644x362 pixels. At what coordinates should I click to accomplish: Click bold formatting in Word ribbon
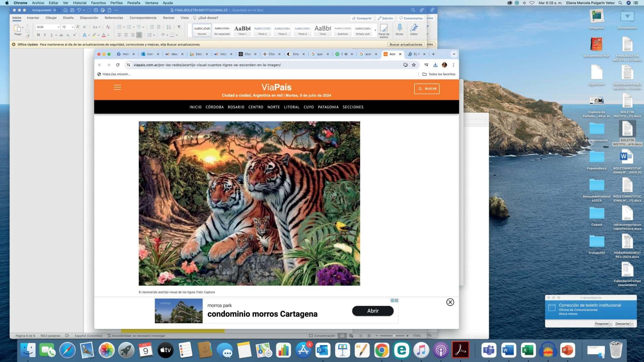click(38, 35)
